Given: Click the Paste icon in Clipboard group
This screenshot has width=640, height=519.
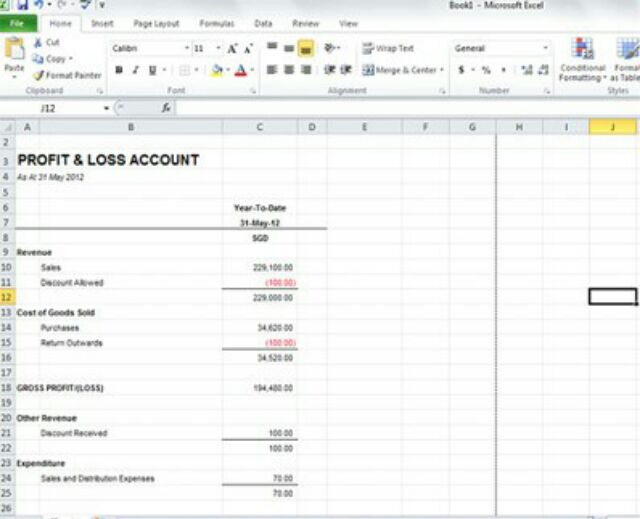Looking at the screenshot, I should coord(14,52).
